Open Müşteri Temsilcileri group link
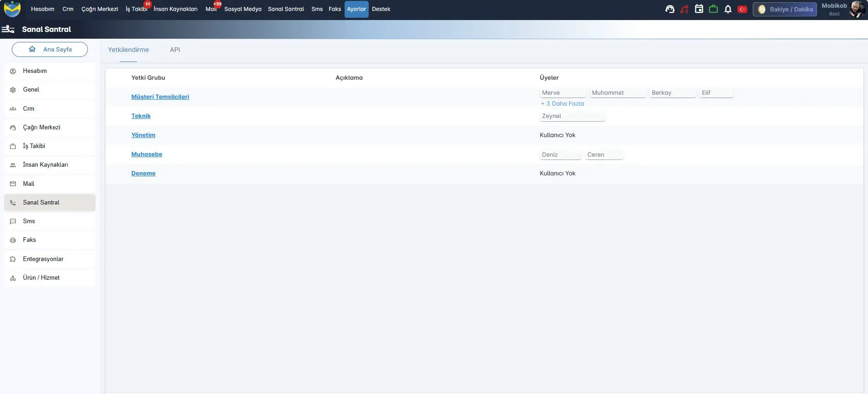The image size is (868, 394). [160, 97]
